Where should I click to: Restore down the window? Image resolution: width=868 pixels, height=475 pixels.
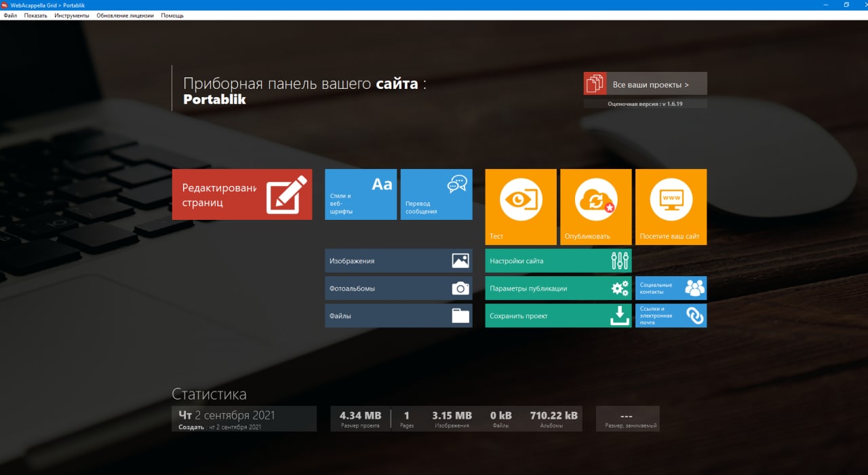(846, 5)
